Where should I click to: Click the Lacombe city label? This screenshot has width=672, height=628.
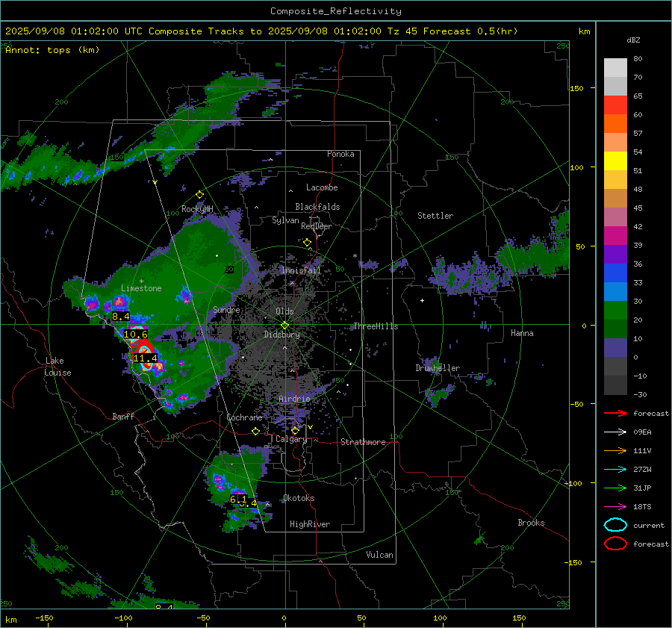click(322, 187)
